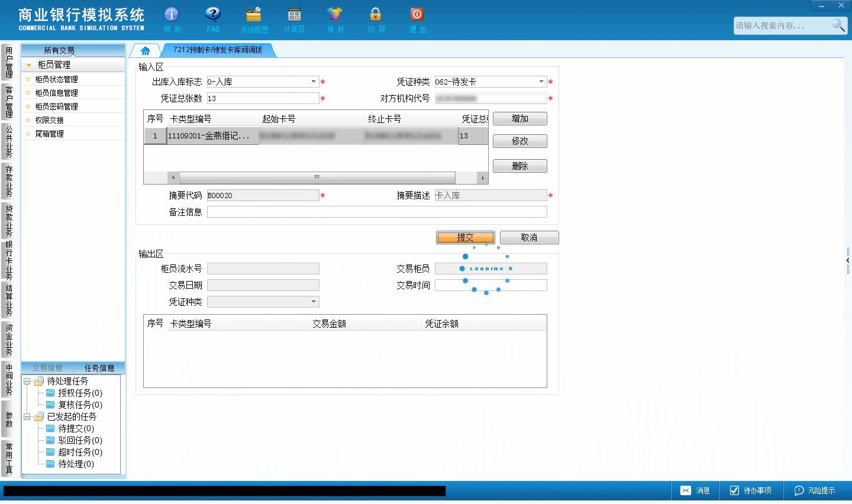Open the message icon in status bar

686,490
